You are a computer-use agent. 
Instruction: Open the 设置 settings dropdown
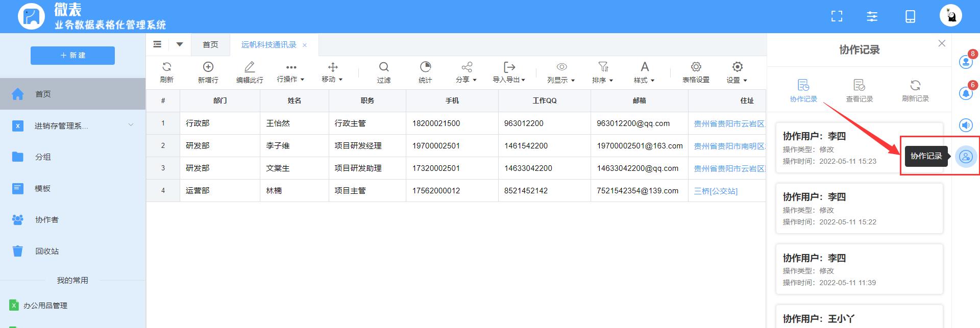pyautogui.click(x=737, y=73)
